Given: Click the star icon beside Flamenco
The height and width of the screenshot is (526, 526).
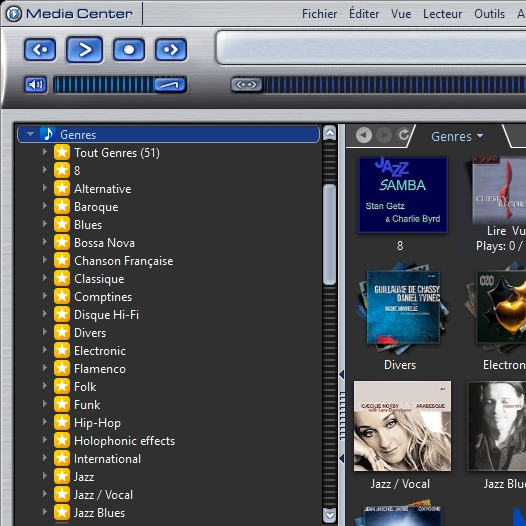Looking at the screenshot, I should (x=62, y=368).
